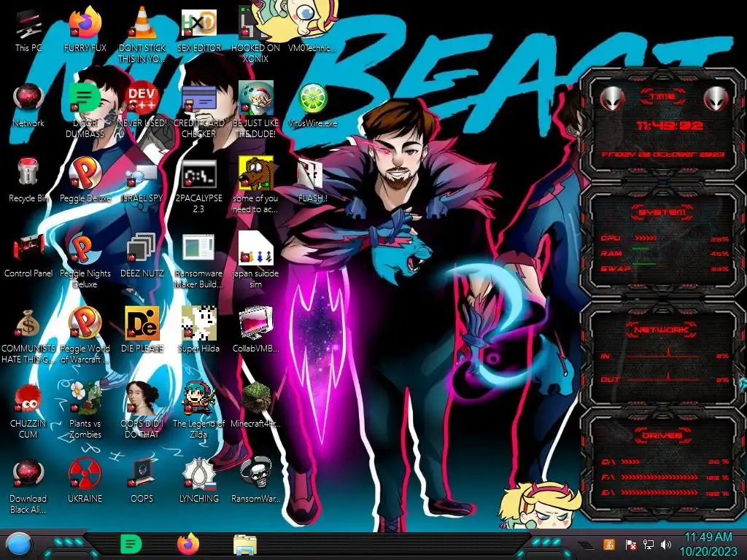
Task: Click the volume speaker tray icon
Action: click(x=666, y=544)
